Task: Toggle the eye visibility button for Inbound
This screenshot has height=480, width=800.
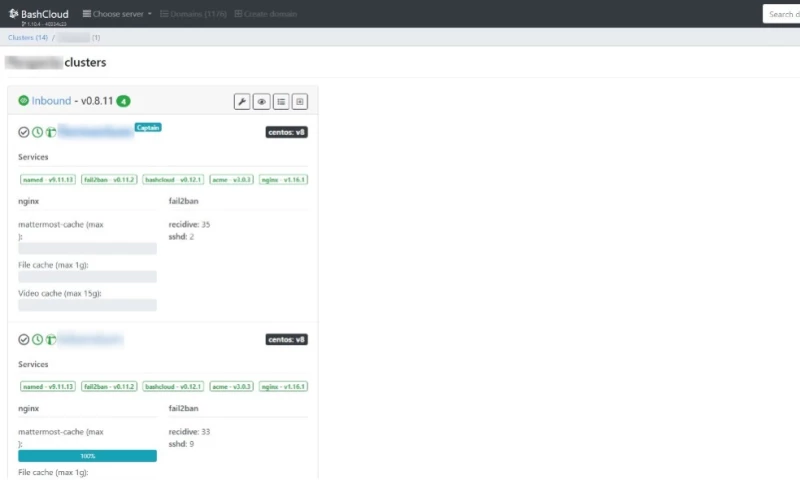Action: [x=261, y=101]
